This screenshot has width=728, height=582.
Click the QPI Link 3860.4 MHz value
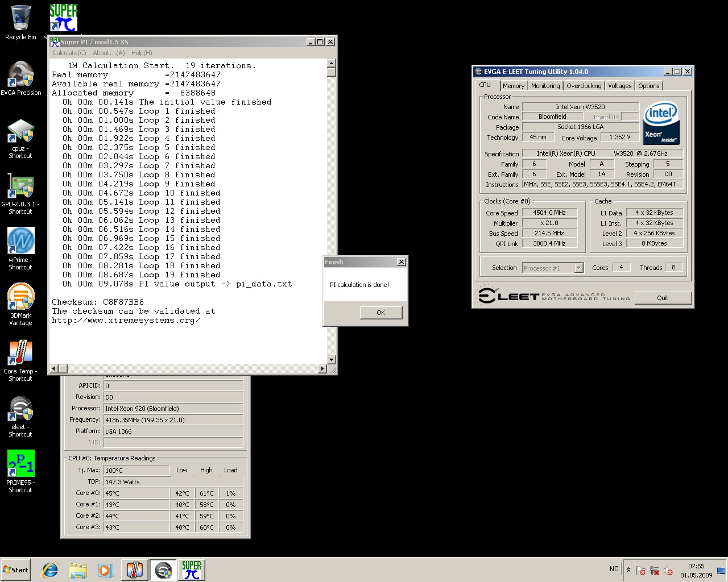pos(549,243)
